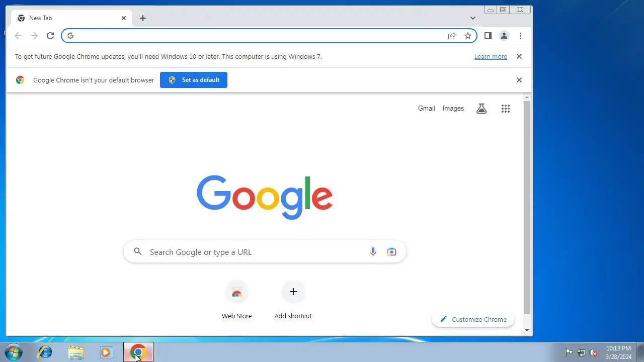The image size is (644, 362).
Task: Open Images link
Action: (453, 109)
